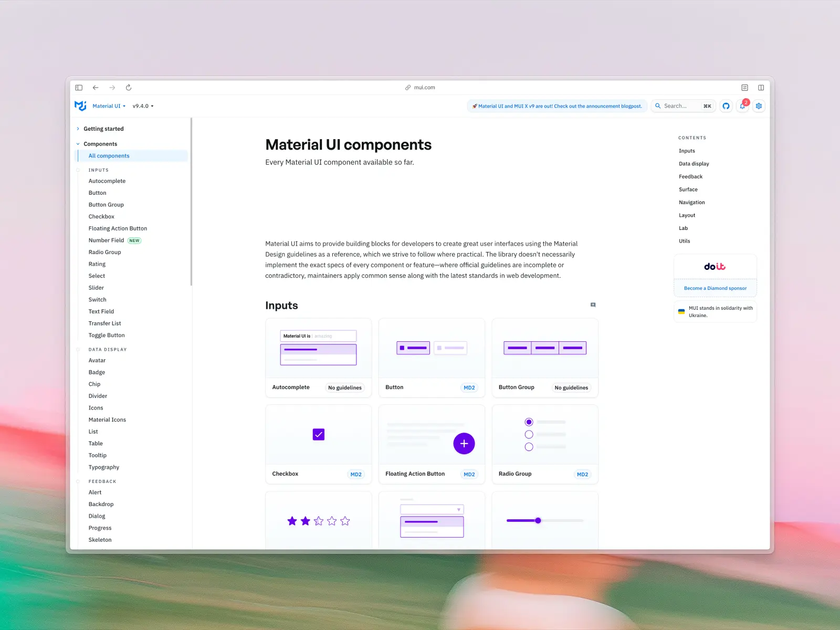The image size is (840, 630).
Task: Jump to Lab in contents
Action: (683, 228)
